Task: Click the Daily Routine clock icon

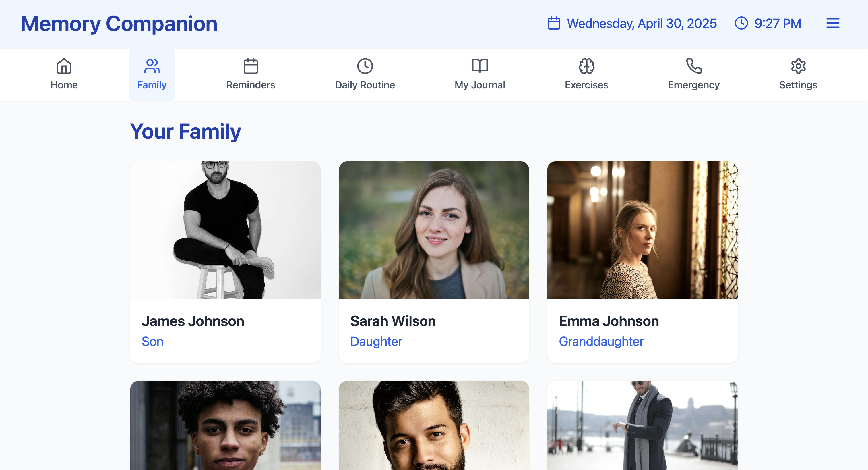Action: (x=365, y=66)
